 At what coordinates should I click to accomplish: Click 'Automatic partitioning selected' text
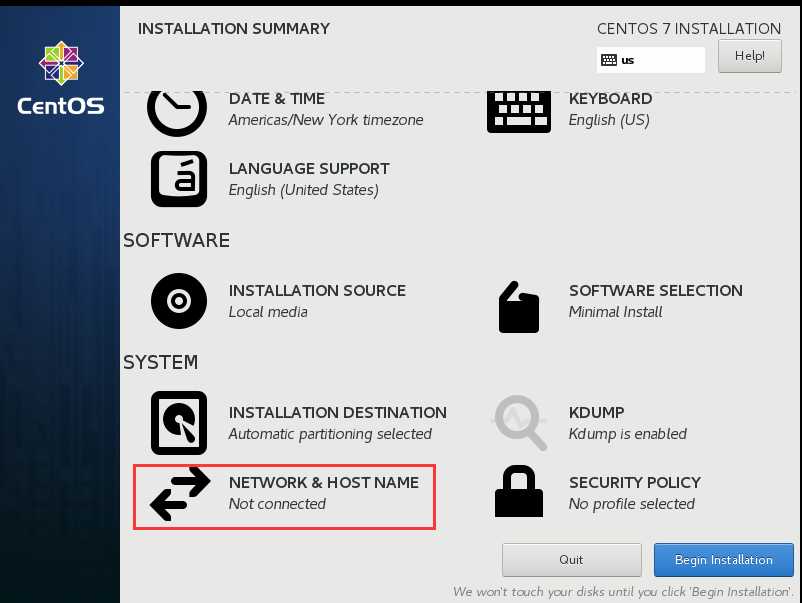coord(330,434)
